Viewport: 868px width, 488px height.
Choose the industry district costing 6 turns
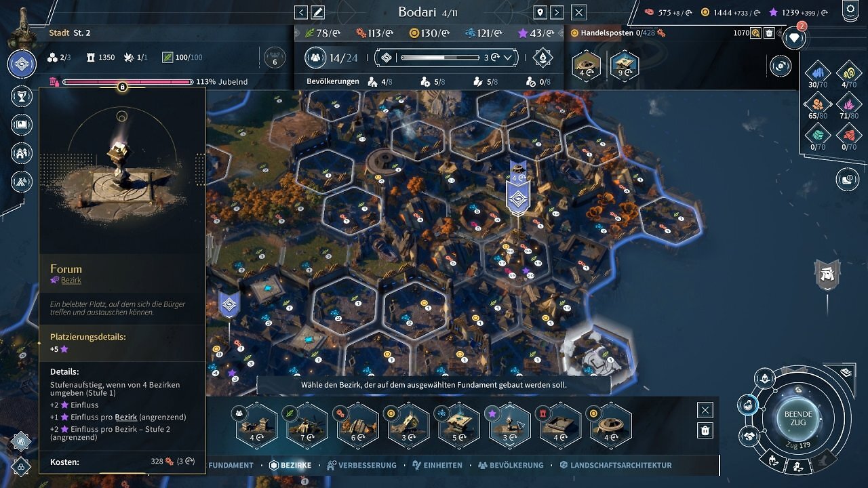[357, 426]
